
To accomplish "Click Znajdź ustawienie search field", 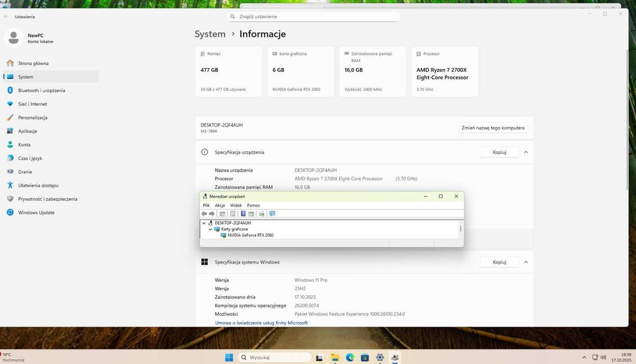I will pyautogui.click(x=313, y=17).
